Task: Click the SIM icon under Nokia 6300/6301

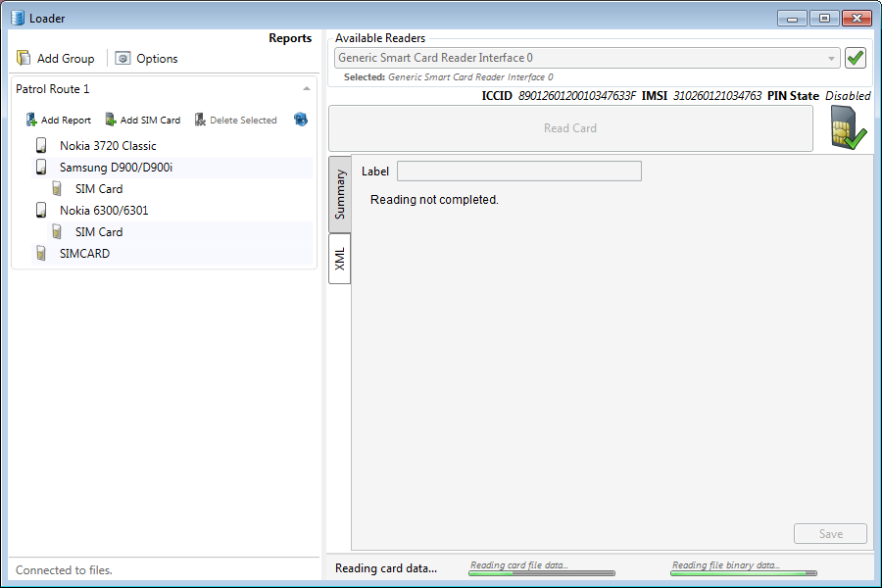Action: pos(57,231)
